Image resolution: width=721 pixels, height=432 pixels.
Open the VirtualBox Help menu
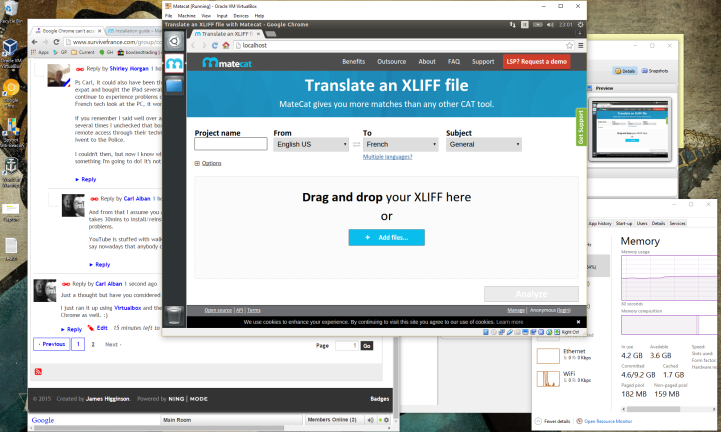pos(259,16)
